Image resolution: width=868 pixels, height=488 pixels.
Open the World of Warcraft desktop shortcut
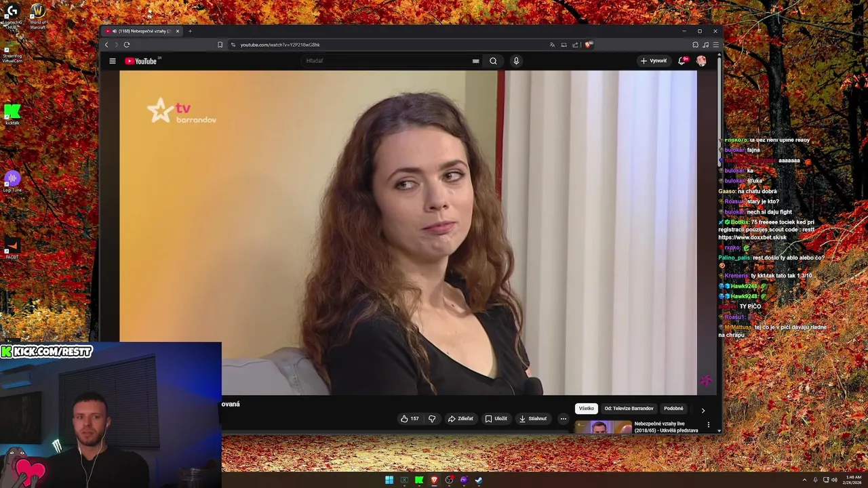click(38, 16)
